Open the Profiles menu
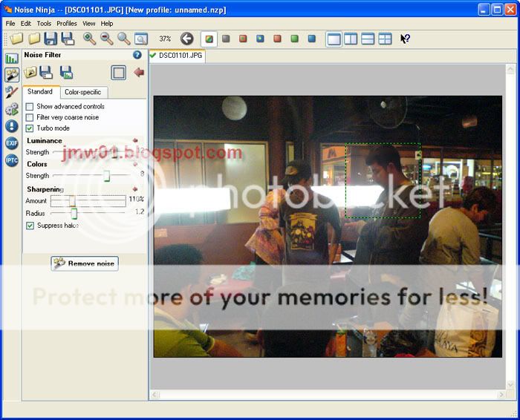The width and height of the screenshot is (520, 420). (x=67, y=24)
